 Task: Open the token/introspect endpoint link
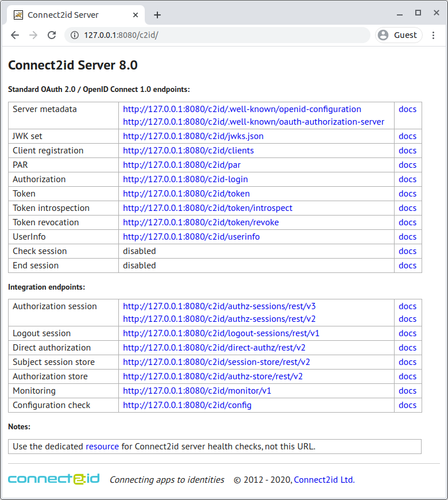pos(207,208)
